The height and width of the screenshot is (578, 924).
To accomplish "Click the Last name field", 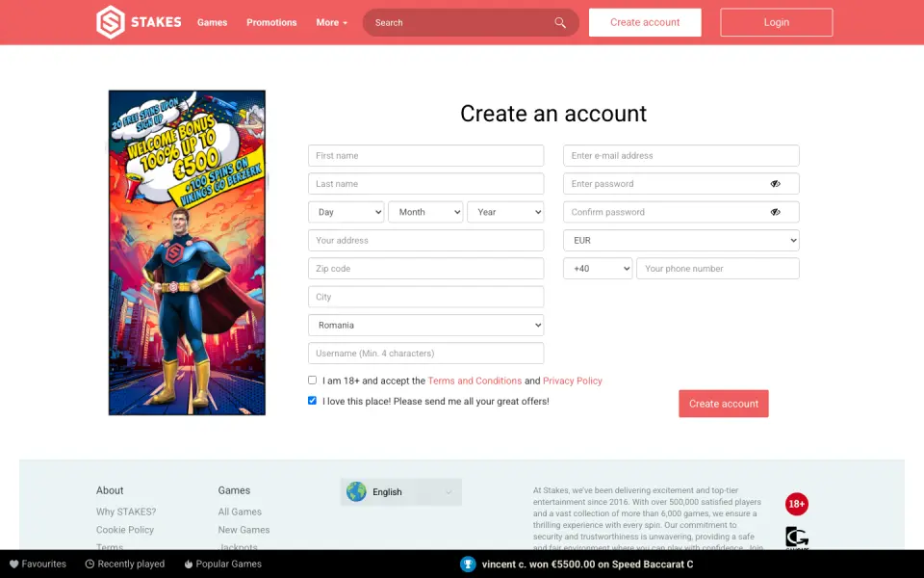I will (x=426, y=184).
